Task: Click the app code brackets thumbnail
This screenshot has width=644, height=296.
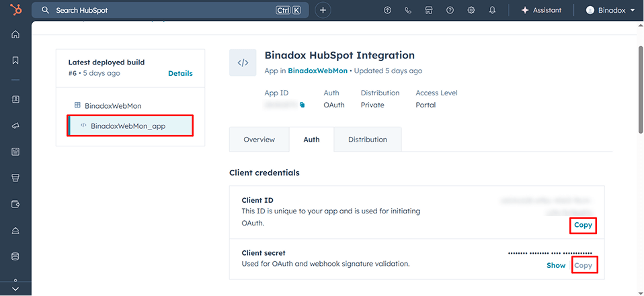Action: 243,62
